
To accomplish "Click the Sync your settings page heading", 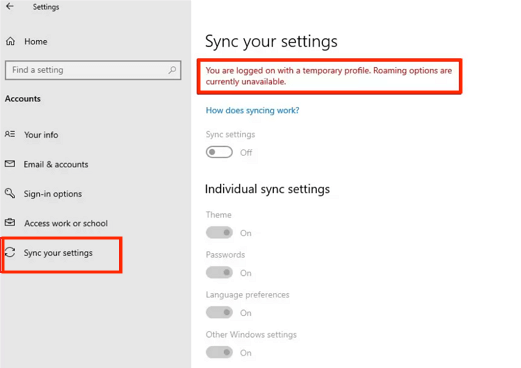I will tap(271, 42).
